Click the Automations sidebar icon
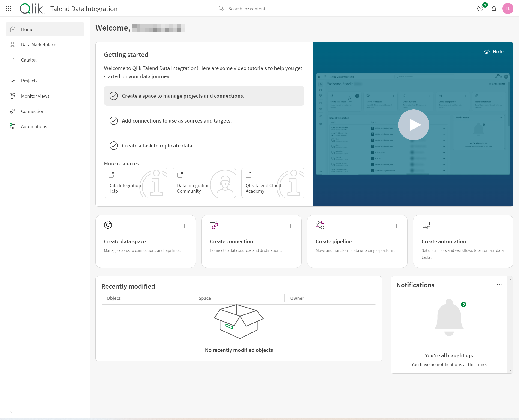The height and width of the screenshot is (420, 519). point(13,126)
